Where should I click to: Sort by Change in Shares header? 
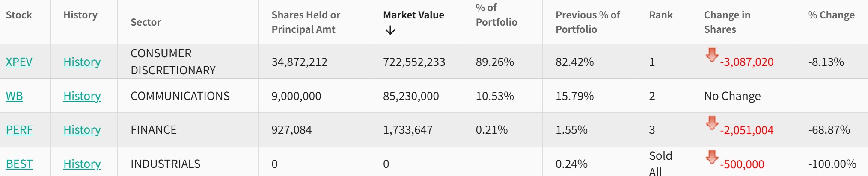pos(727,22)
